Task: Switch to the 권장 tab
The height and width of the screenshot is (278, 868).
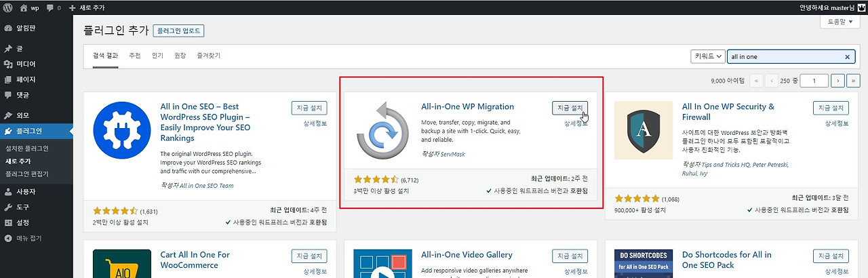Action: [x=180, y=56]
